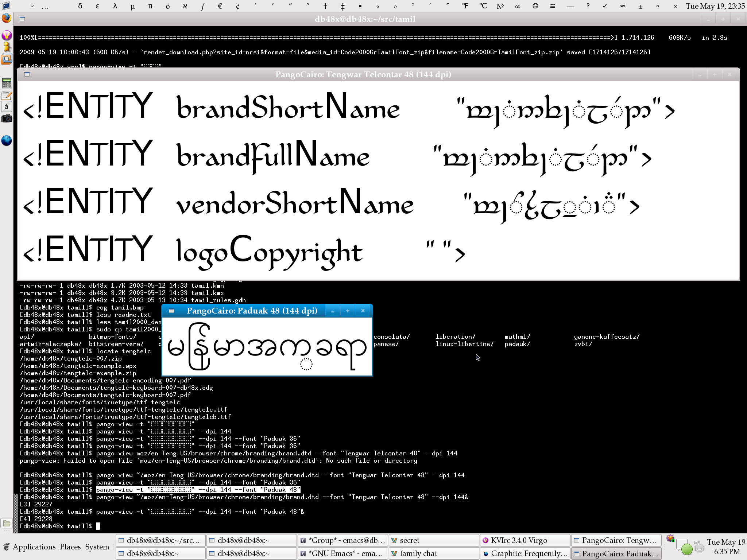Open the purple KVIrc launcher in the left panel
Viewport: 747px width, 560px height.
click(7, 35)
